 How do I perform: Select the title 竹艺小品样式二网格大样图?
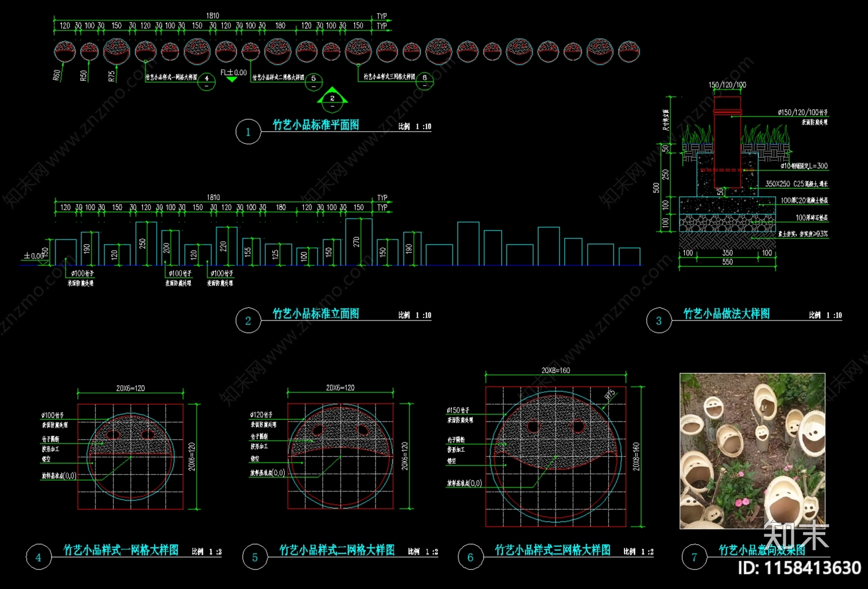tap(337, 550)
